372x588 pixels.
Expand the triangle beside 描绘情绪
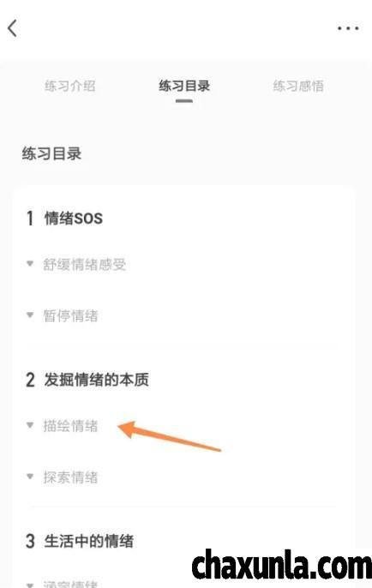[30, 425]
